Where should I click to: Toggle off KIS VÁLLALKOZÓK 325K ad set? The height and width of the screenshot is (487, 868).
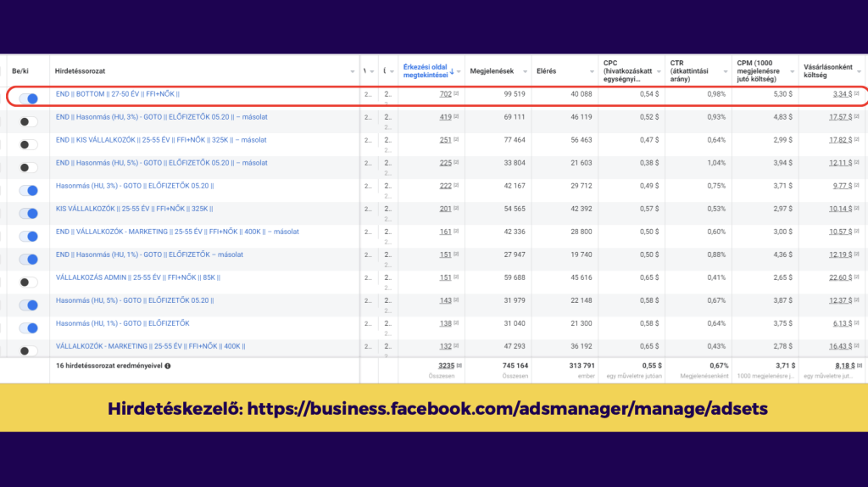pos(28,213)
